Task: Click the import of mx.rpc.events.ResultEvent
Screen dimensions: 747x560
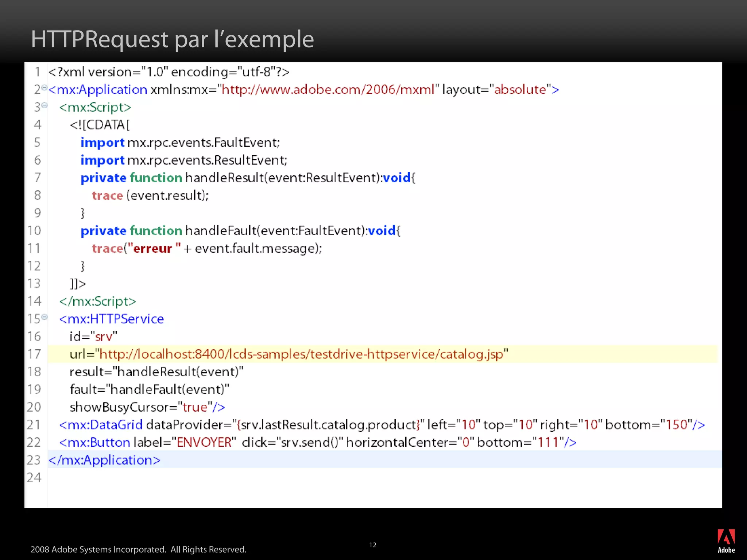Action: point(184,160)
